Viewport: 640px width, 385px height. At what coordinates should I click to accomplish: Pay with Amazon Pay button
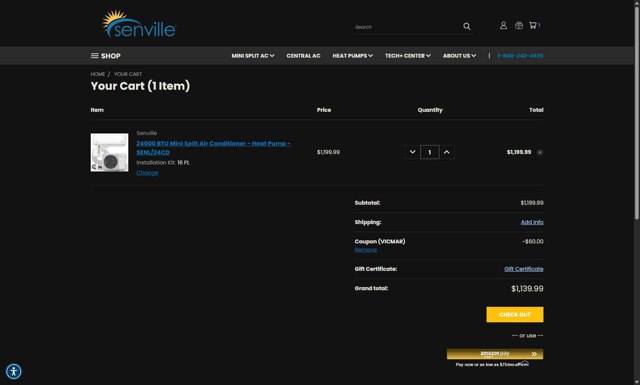pyautogui.click(x=495, y=354)
